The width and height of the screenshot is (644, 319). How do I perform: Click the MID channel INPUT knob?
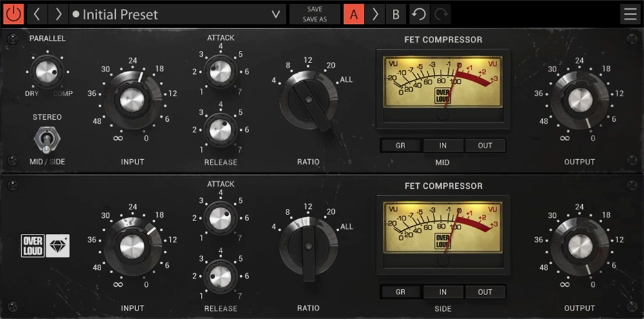pyautogui.click(x=132, y=100)
